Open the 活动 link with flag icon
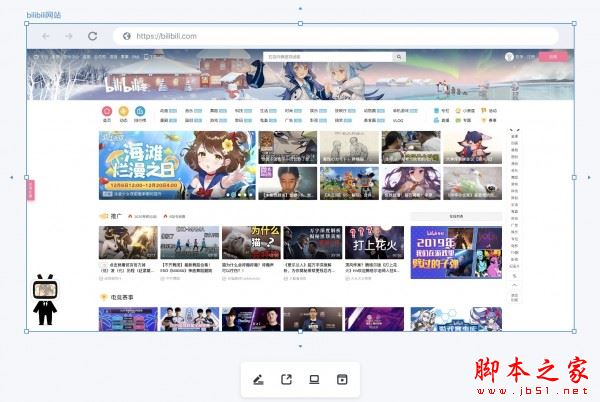Screen dimensions: 600x402 [x=489, y=111]
